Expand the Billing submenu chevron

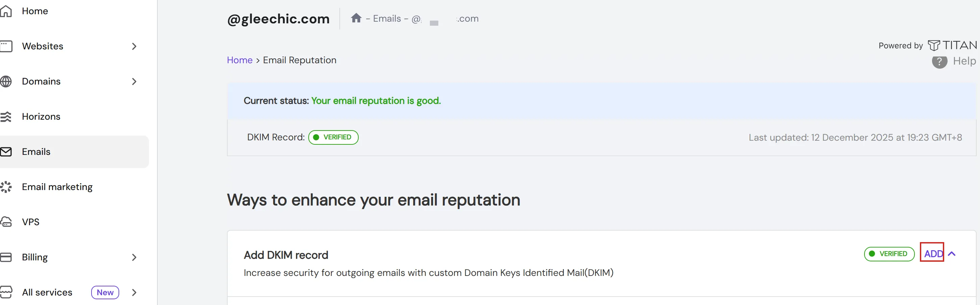tap(134, 257)
